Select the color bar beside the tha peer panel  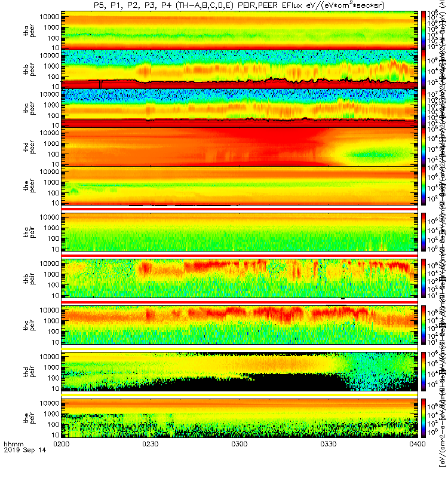(x=424, y=30)
